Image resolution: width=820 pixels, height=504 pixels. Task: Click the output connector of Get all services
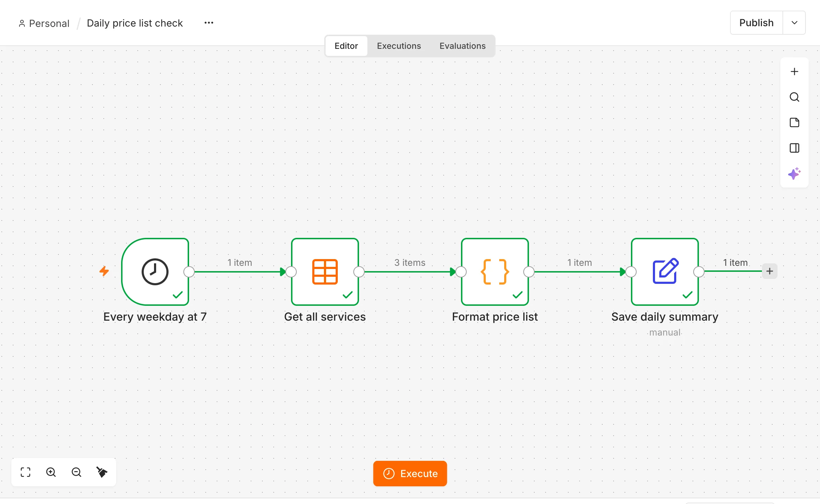[x=359, y=272]
